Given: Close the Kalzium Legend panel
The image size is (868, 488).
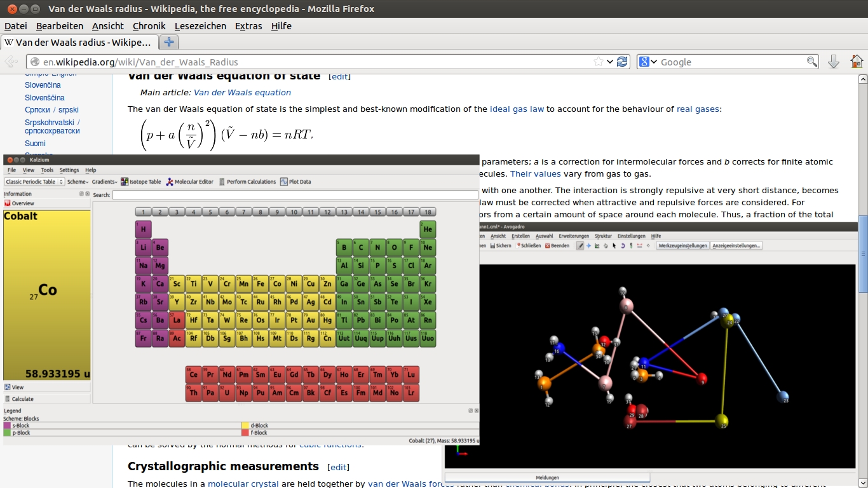Looking at the screenshot, I should tap(476, 411).
